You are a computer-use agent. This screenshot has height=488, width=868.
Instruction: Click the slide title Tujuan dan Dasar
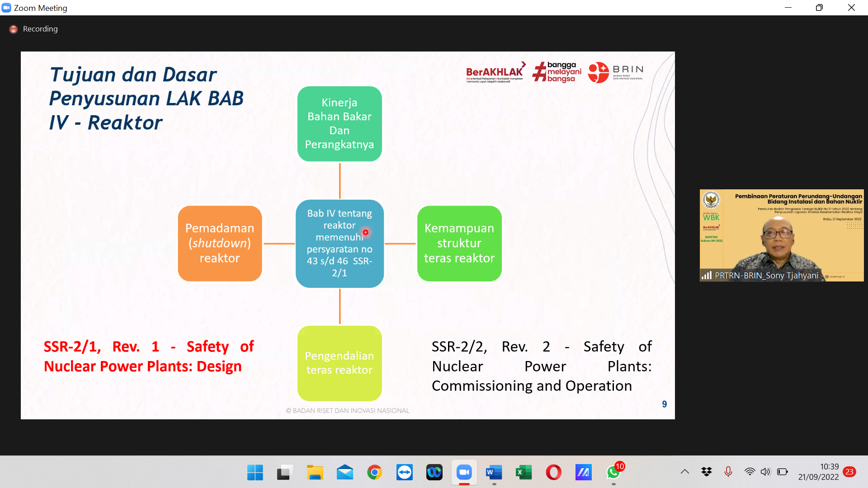click(146, 99)
